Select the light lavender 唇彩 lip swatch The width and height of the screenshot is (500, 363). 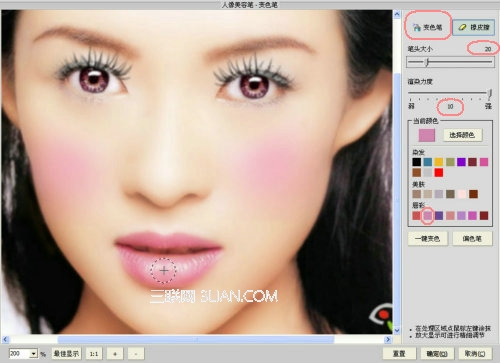coord(461,215)
